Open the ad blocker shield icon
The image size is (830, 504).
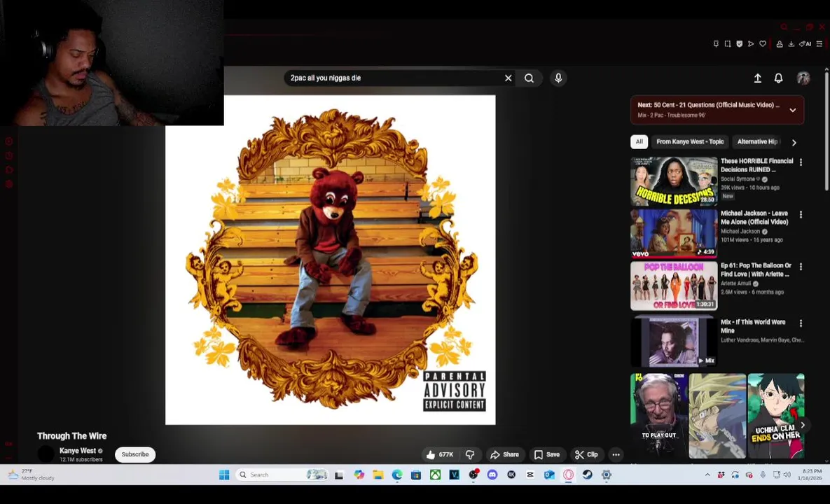click(x=739, y=44)
